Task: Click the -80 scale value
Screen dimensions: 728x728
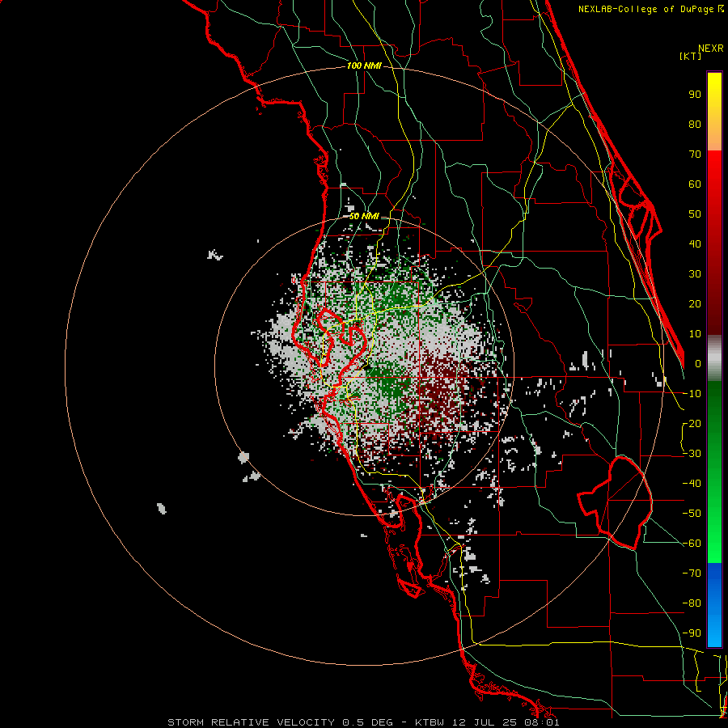Action: click(x=692, y=603)
